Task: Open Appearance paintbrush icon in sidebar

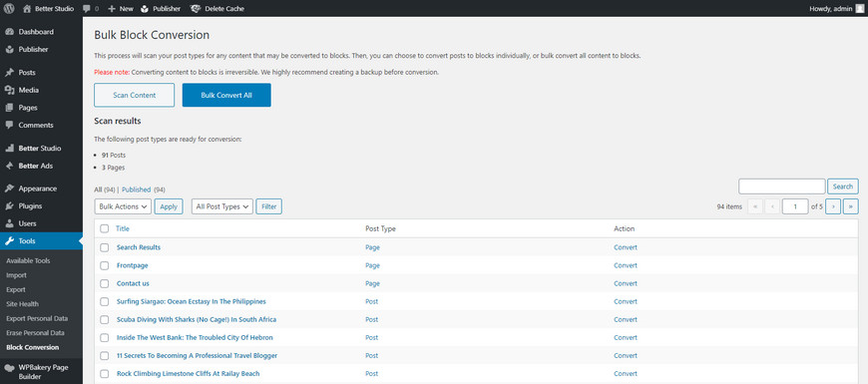Action: tap(9, 189)
